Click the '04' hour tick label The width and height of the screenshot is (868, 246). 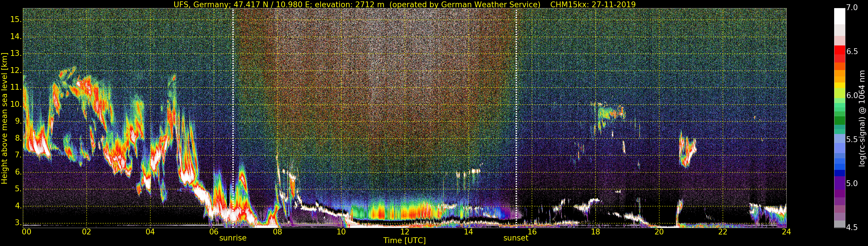tap(150, 232)
